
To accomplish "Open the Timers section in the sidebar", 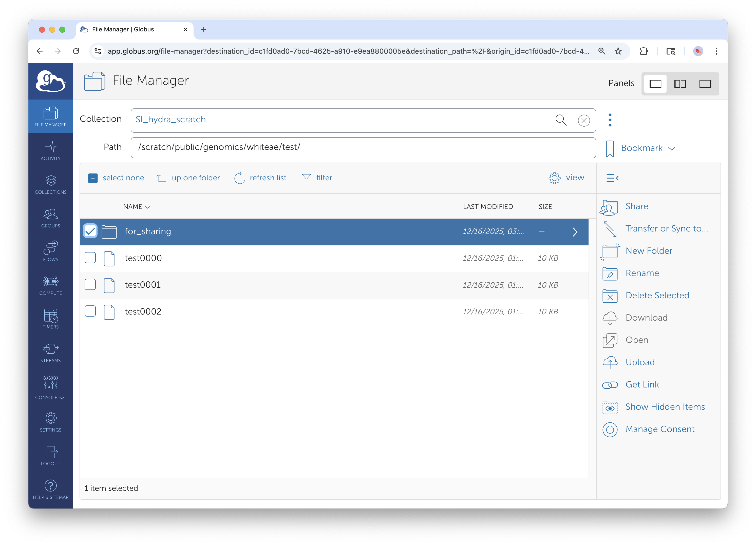I will (x=51, y=319).
